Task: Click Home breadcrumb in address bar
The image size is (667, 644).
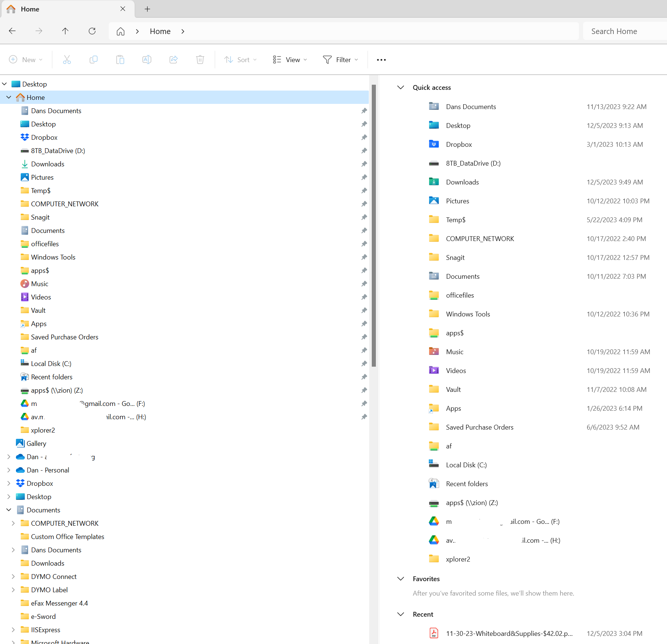Action: (x=160, y=31)
